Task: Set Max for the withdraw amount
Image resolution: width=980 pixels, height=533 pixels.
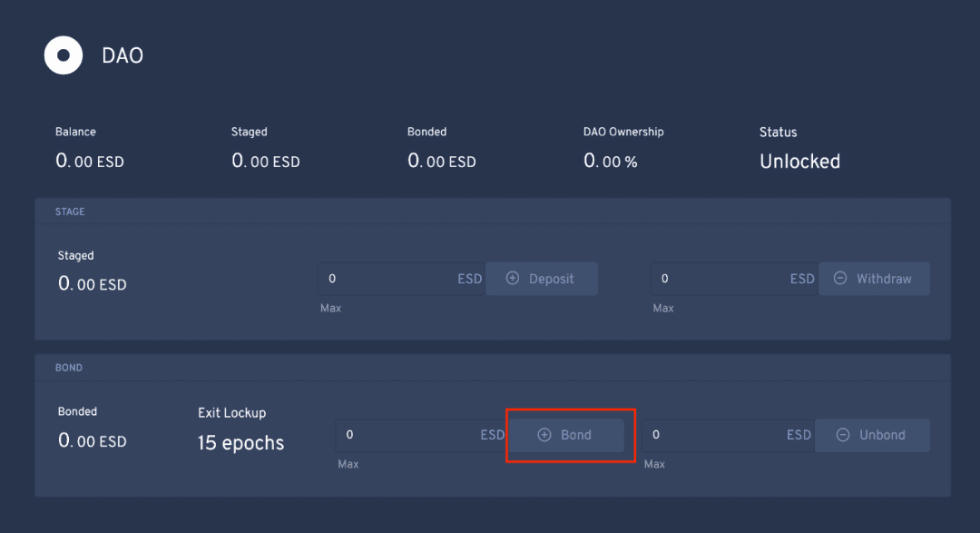Action: (663, 309)
